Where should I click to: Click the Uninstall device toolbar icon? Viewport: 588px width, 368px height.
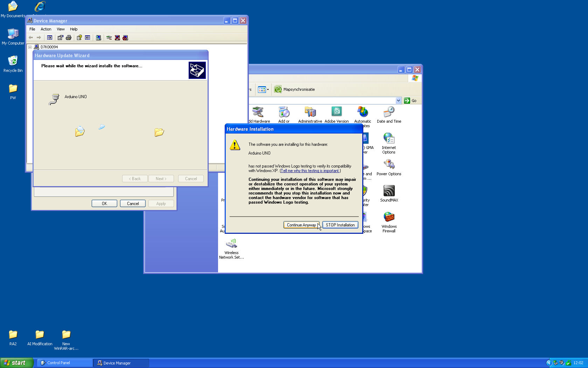(117, 38)
